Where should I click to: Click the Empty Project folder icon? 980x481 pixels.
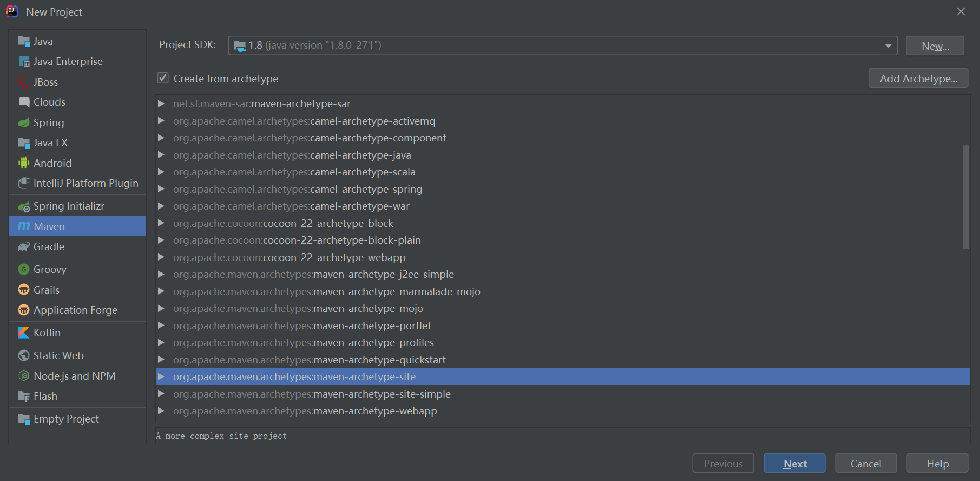24,419
